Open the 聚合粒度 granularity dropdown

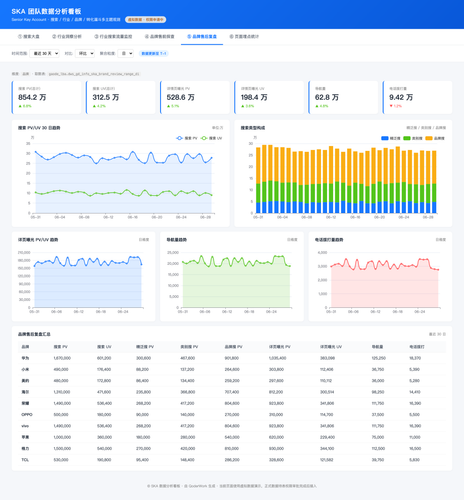[126, 53]
